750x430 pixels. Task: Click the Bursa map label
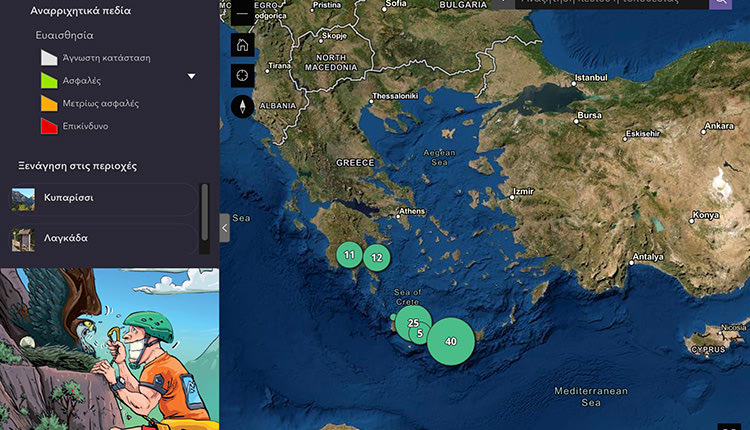[589, 115]
